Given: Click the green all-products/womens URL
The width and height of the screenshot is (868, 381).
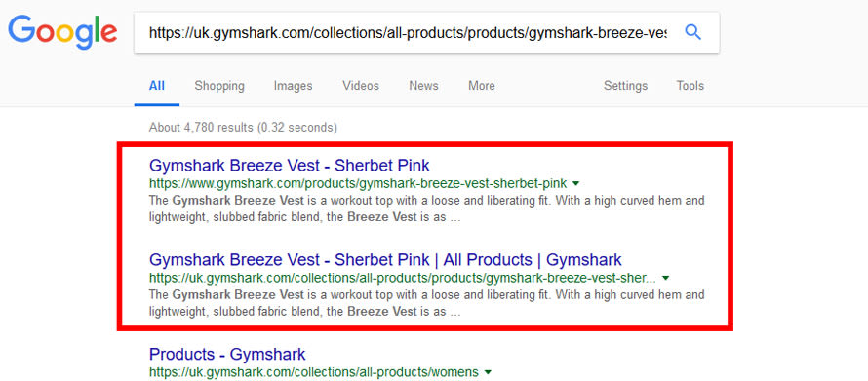Looking at the screenshot, I should (x=314, y=372).
